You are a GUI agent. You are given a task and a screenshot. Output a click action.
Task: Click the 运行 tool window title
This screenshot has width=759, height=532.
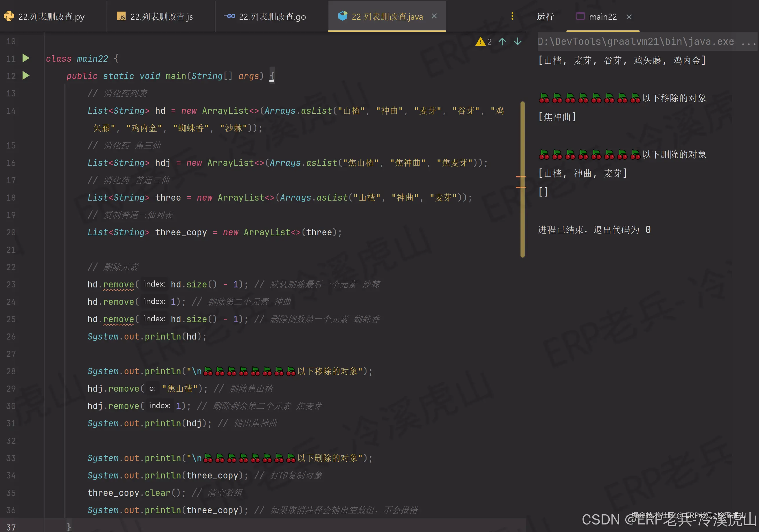pyautogui.click(x=545, y=17)
